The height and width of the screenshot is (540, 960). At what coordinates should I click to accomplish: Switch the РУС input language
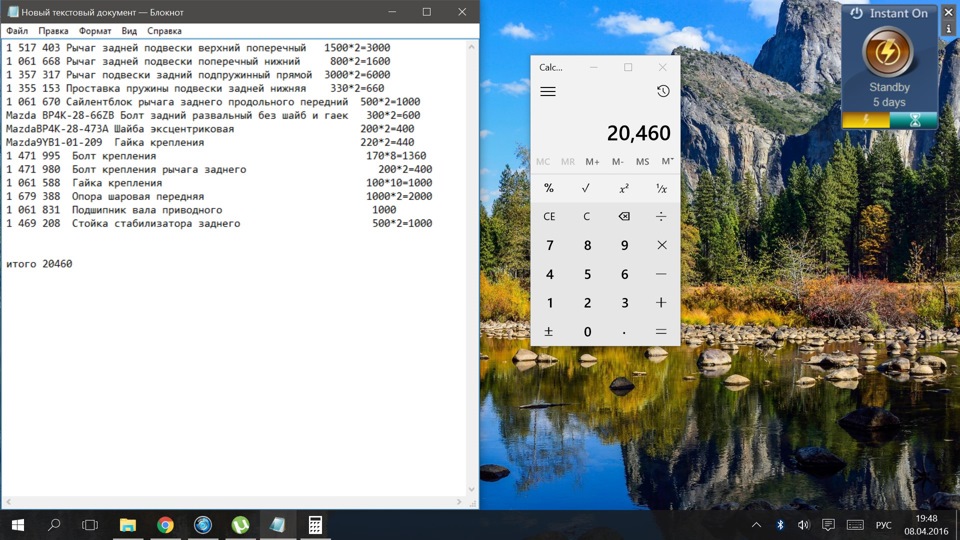pyautogui.click(x=883, y=525)
